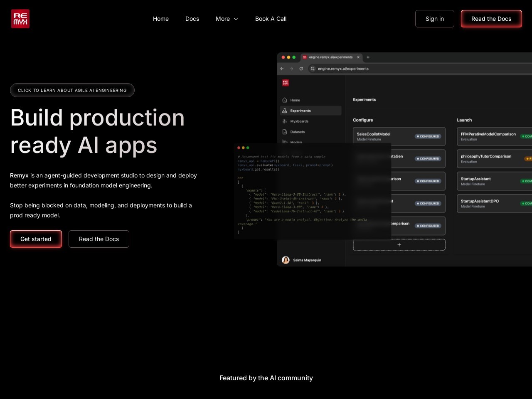This screenshot has height=399, width=532.
Task: Click the FFMPerativeModelComparison card in the screenshot
Action: [495, 136]
